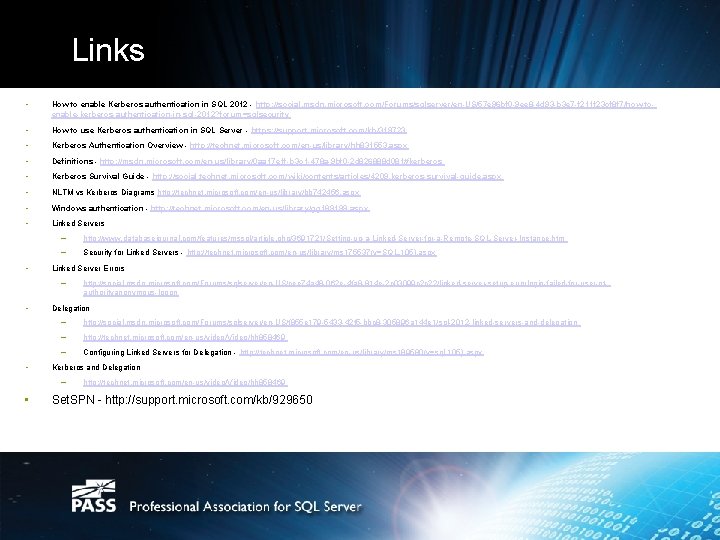Open the Configuring Linked Servers for Delegation link
The width and height of the screenshot is (720, 540).
(361, 353)
